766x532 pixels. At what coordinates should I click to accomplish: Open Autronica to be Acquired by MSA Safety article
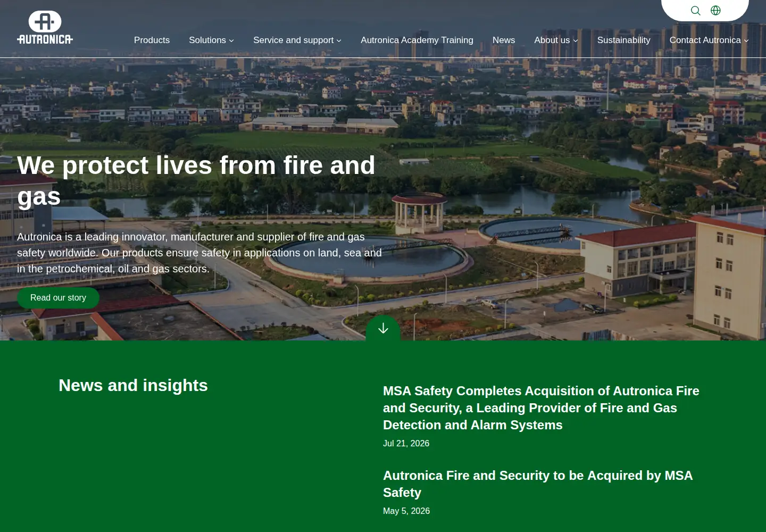(x=538, y=484)
